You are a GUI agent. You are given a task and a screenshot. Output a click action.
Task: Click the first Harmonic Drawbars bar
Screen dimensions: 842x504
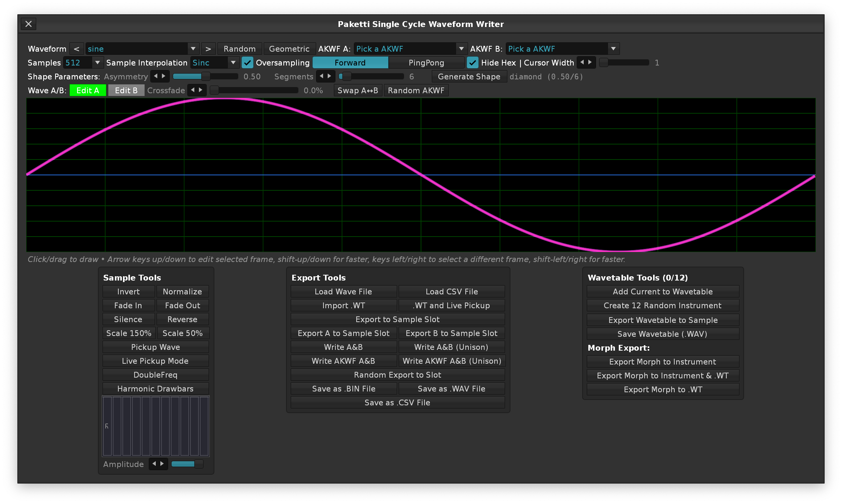click(108, 426)
